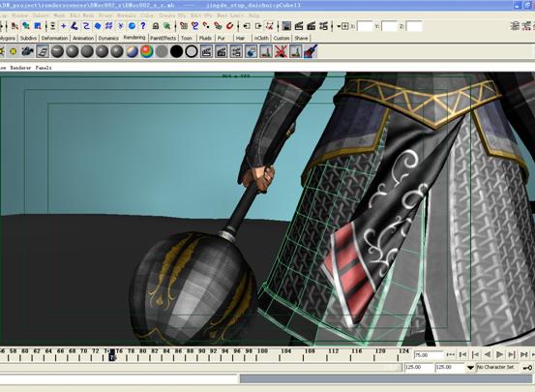
Task: Open the render view window icon
Action: [286, 26]
